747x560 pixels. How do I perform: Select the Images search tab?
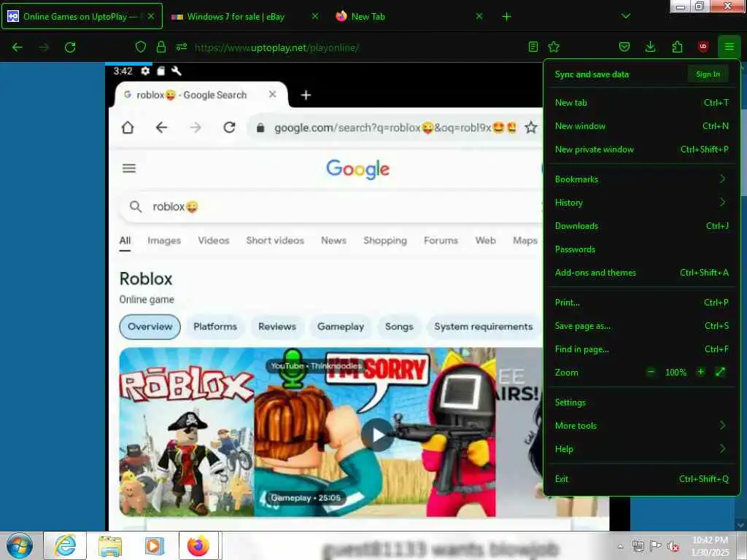[164, 241]
